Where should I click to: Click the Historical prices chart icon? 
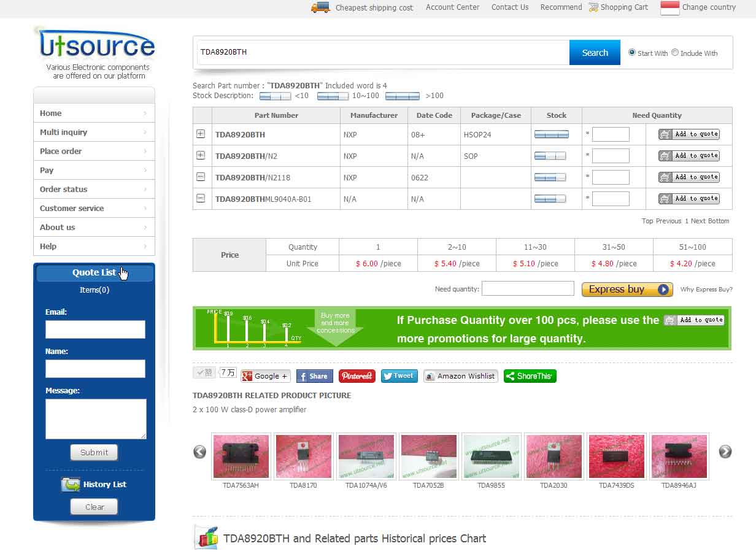(x=206, y=537)
